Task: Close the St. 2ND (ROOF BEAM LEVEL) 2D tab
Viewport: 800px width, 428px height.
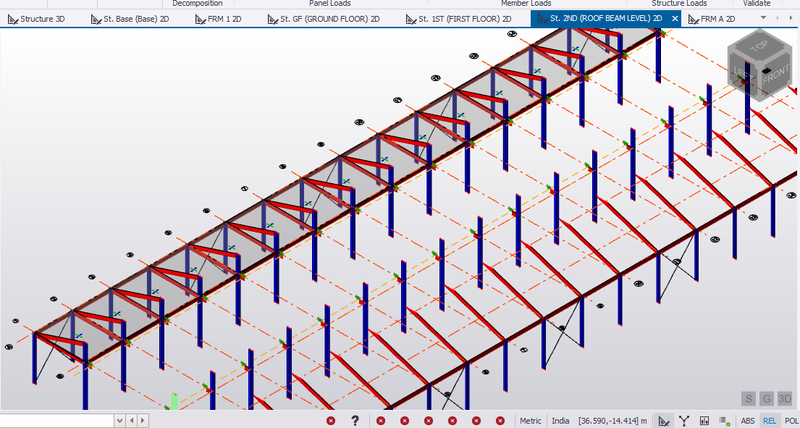Action: [675, 19]
